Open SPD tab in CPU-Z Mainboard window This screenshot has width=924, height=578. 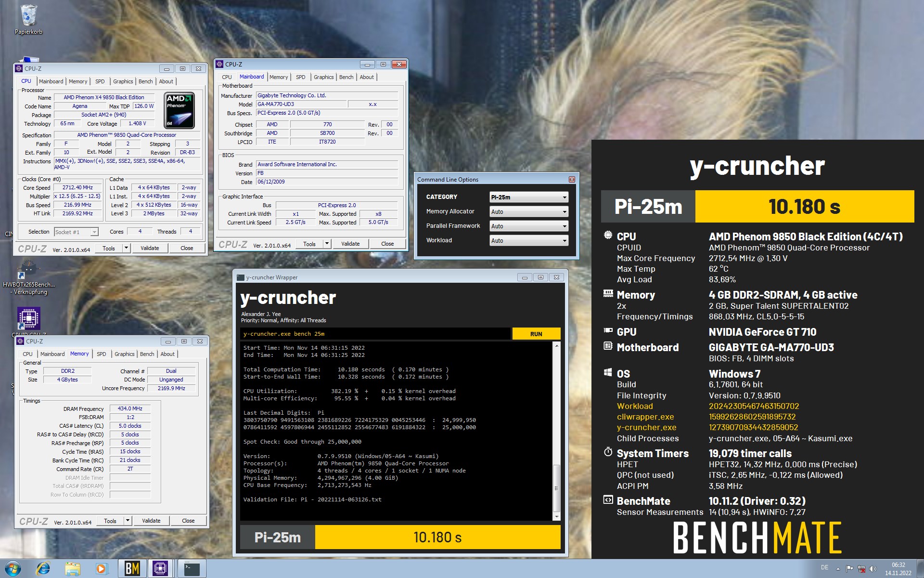click(300, 77)
